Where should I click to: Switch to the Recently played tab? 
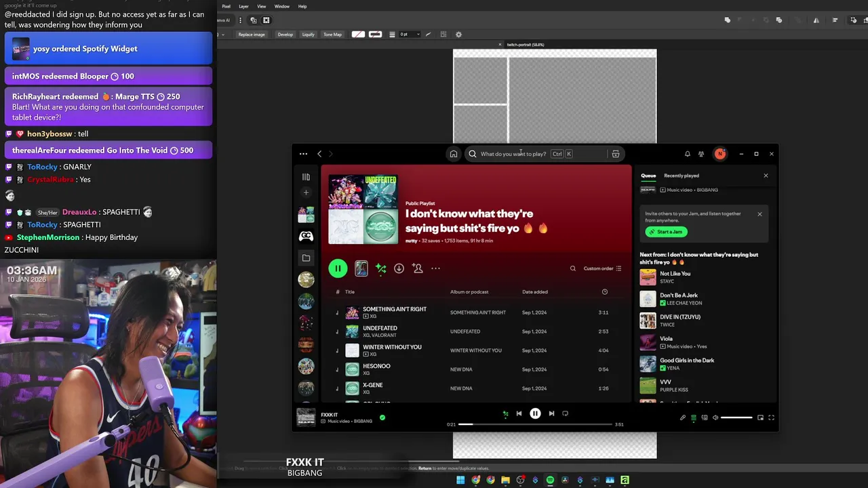point(682,176)
